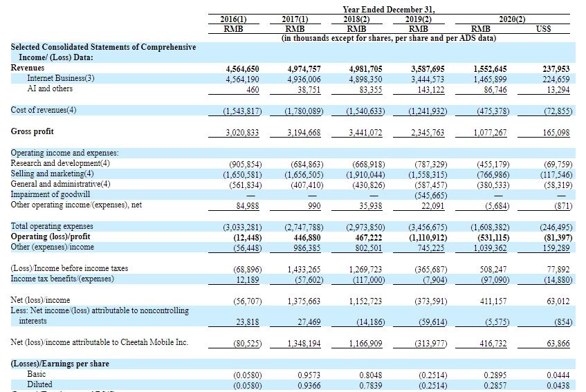Viewport: 586px width, 392px height.
Task: Click '(Loss)/Income before income taxes' label
Action: (69, 268)
